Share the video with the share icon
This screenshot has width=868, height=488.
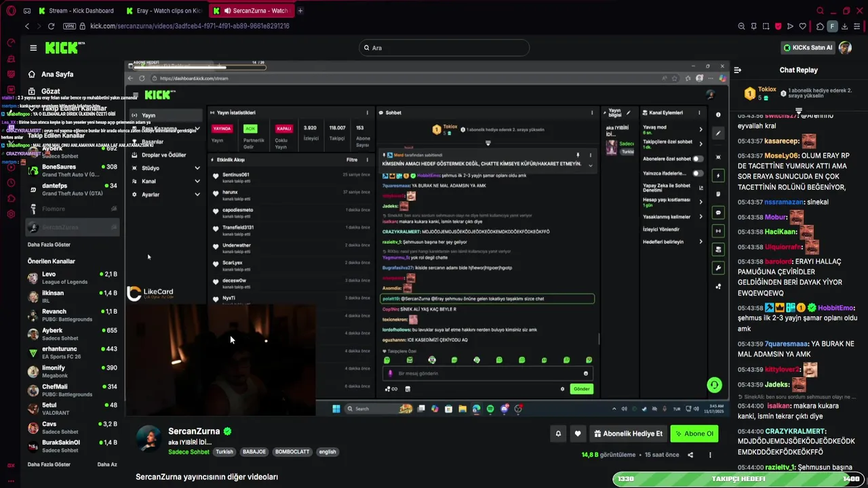(690, 455)
